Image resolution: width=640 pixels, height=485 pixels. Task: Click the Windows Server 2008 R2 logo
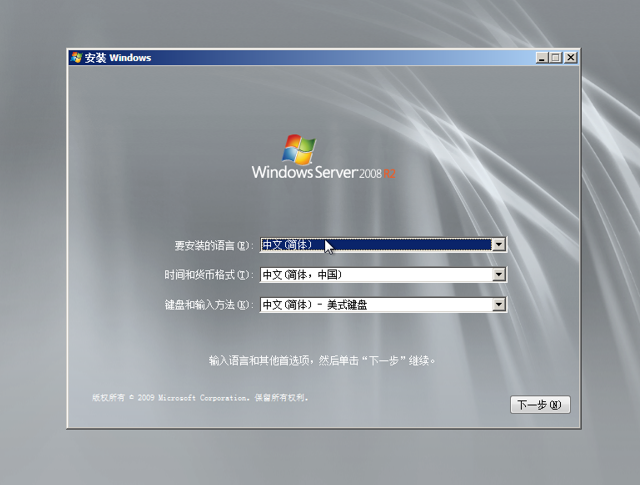[323, 157]
